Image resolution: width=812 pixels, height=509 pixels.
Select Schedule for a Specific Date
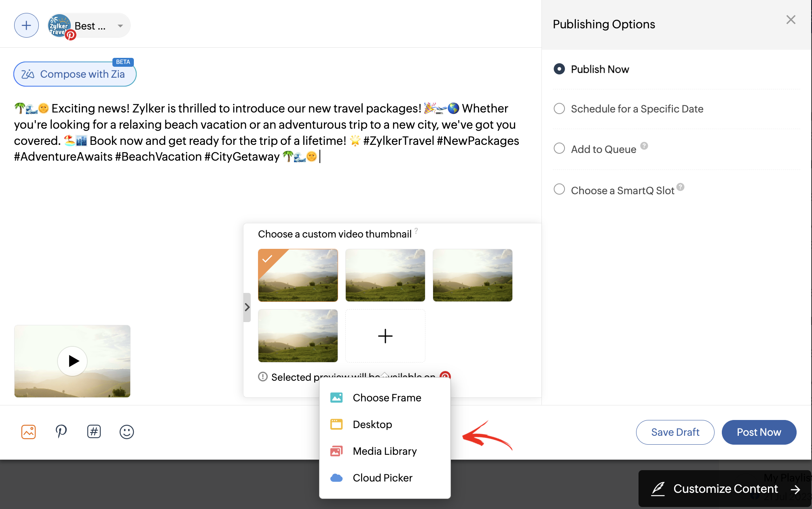point(559,109)
